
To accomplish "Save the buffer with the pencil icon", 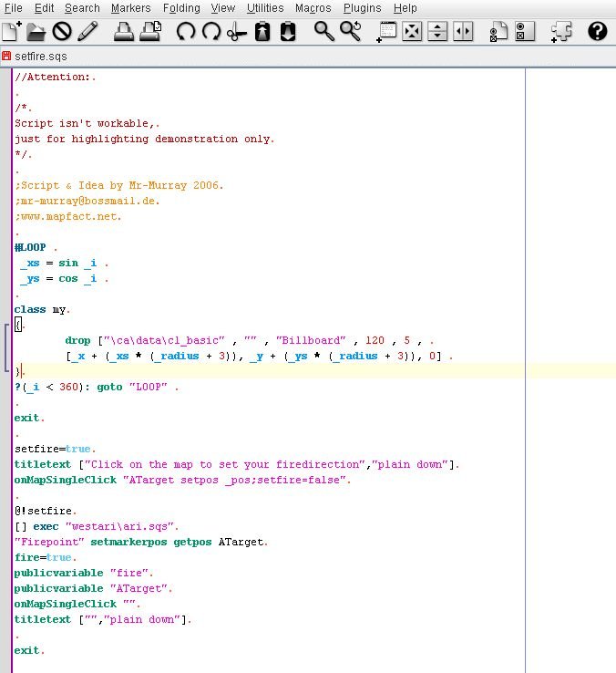I will [x=87, y=32].
